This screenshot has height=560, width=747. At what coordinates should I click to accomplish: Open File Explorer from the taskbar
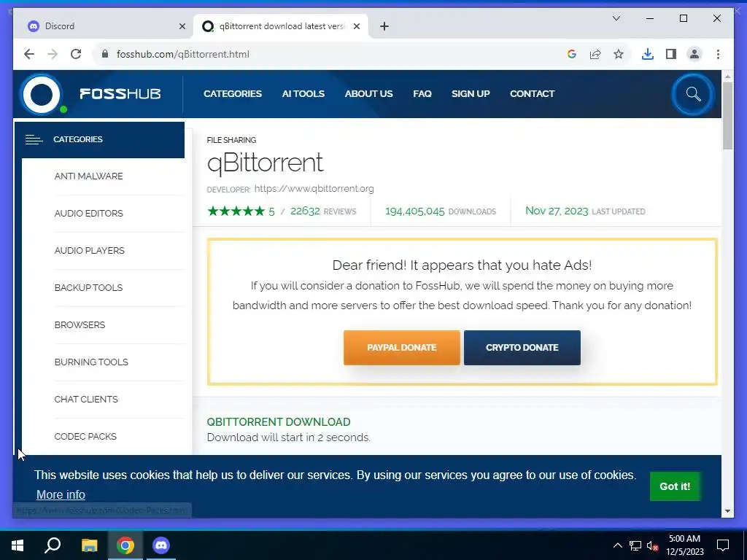click(89, 545)
